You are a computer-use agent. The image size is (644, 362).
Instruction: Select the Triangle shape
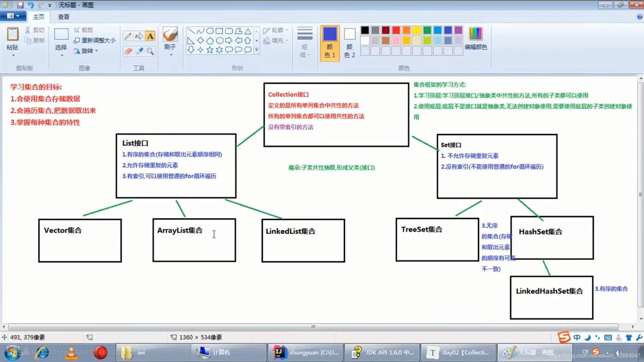[248, 31]
